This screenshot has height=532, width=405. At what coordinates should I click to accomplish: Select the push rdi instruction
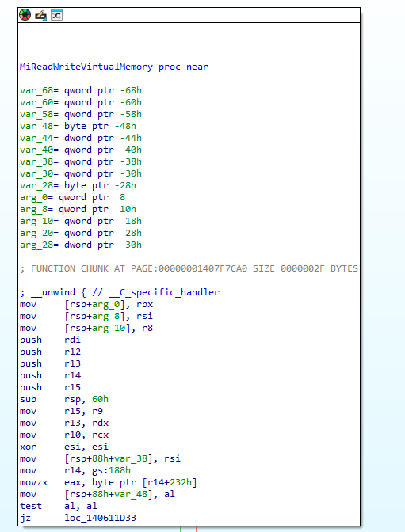click(x=50, y=340)
